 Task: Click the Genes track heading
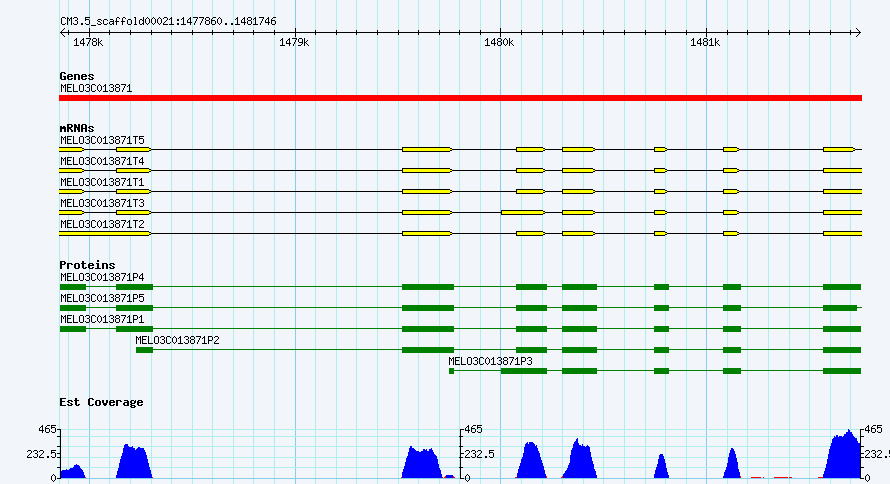click(x=77, y=76)
